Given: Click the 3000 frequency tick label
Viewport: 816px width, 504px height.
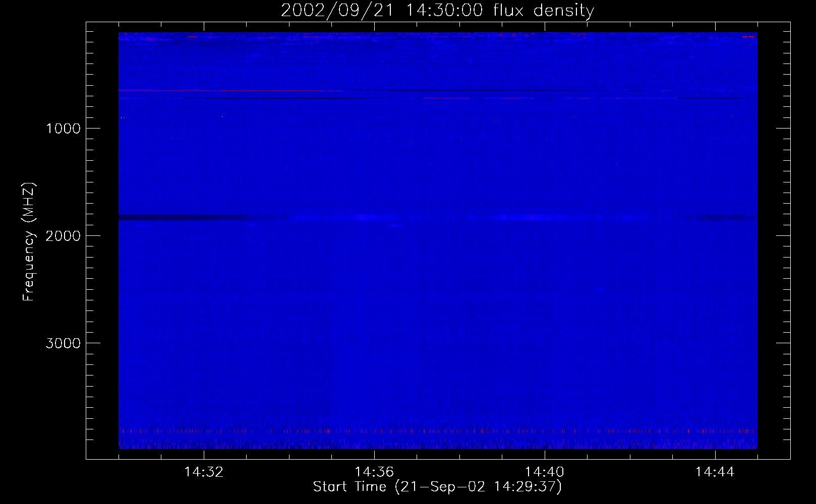Looking at the screenshot, I should tap(63, 343).
